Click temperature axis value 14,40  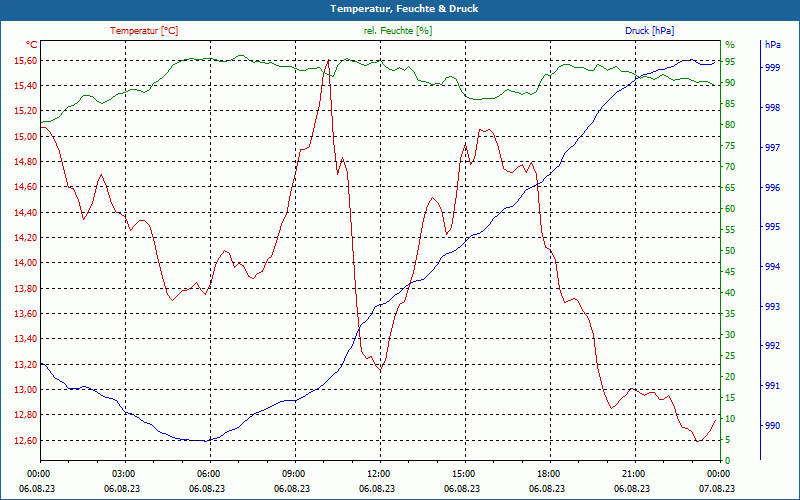click(26, 213)
